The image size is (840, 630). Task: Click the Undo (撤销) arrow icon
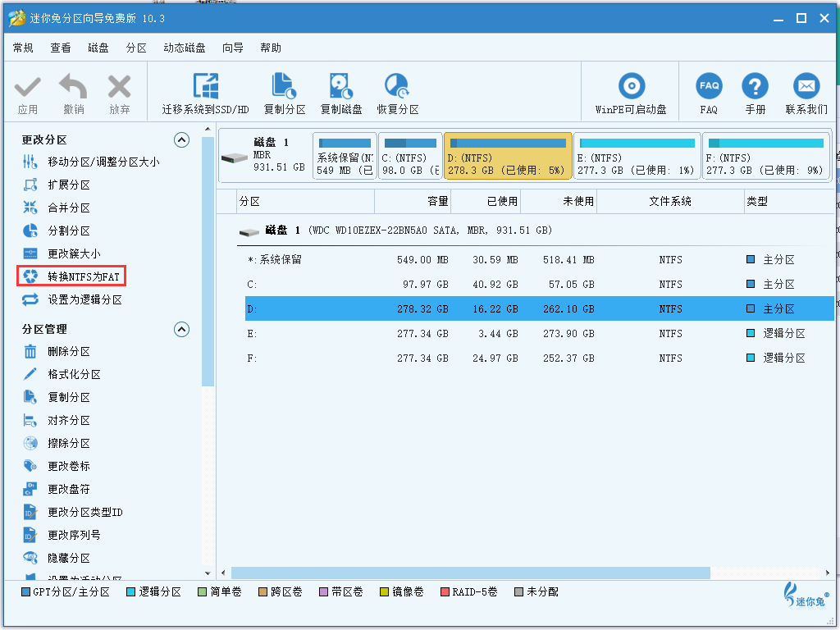73,86
